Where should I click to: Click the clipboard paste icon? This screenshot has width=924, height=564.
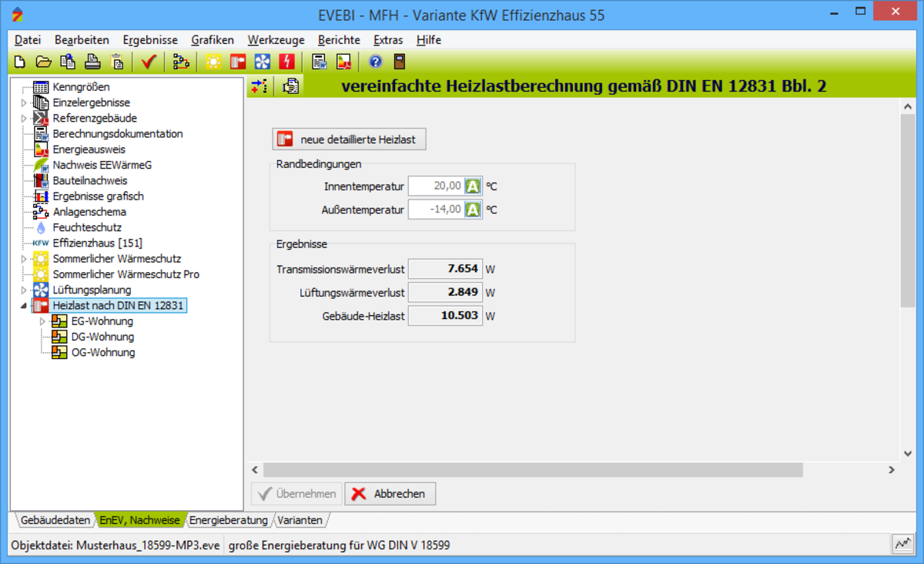point(117,62)
